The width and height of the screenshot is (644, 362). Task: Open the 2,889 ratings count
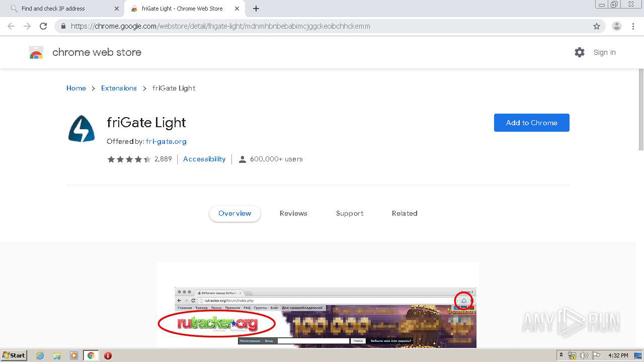click(163, 159)
